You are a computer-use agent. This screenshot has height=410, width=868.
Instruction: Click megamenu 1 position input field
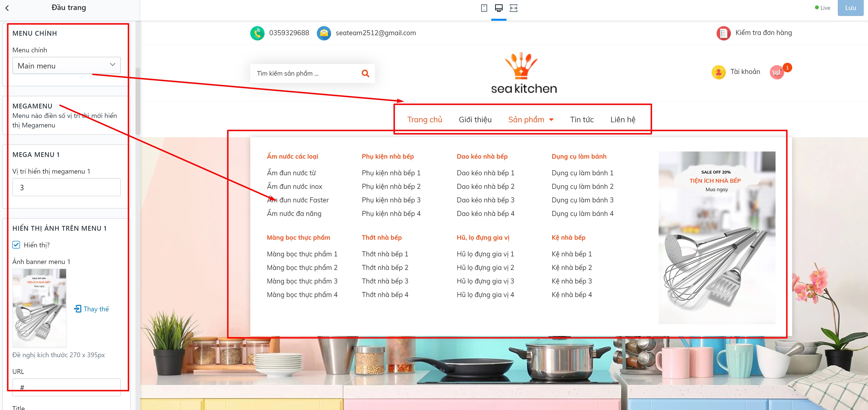tap(66, 187)
